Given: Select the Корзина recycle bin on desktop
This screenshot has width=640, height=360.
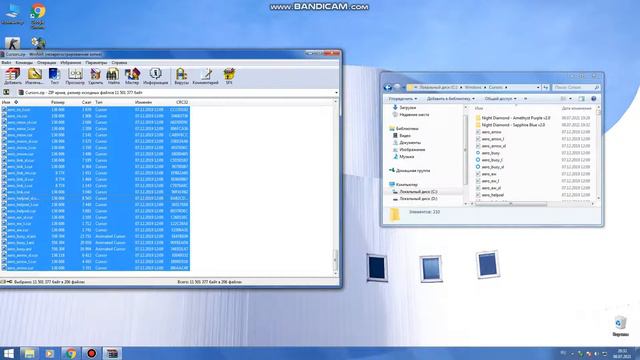Looking at the screenshot, I should pos(620,326).
